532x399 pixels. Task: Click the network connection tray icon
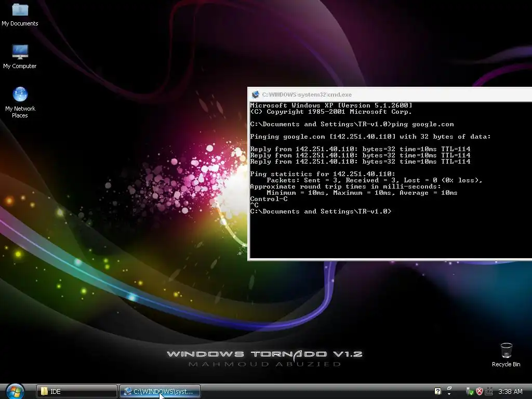pyautogui.click(x=488, y=391)
